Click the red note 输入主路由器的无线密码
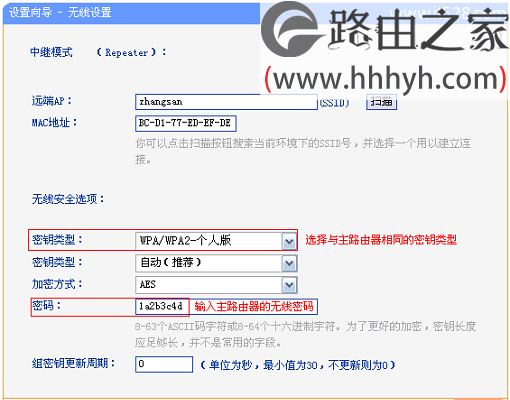 click(254, 306)
